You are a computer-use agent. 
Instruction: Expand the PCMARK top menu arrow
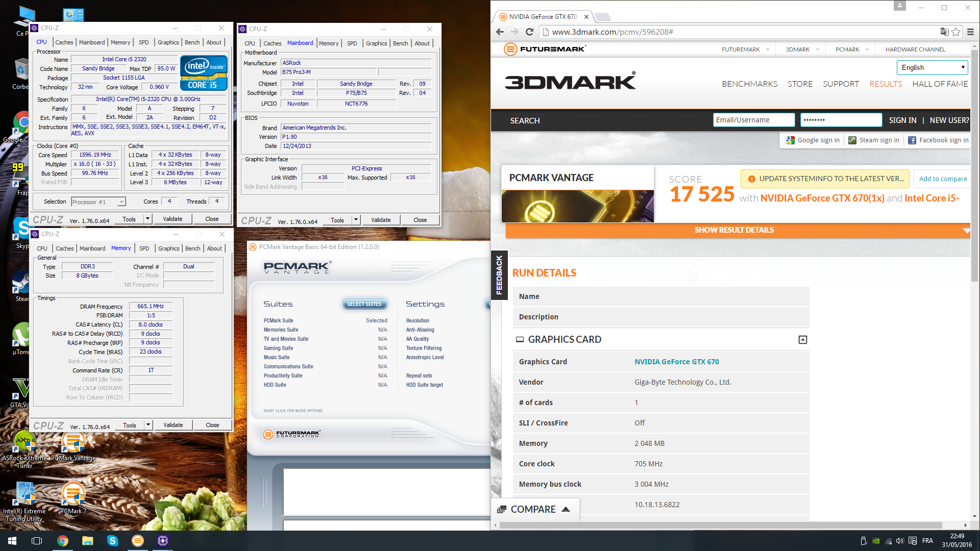coord(867,49)
